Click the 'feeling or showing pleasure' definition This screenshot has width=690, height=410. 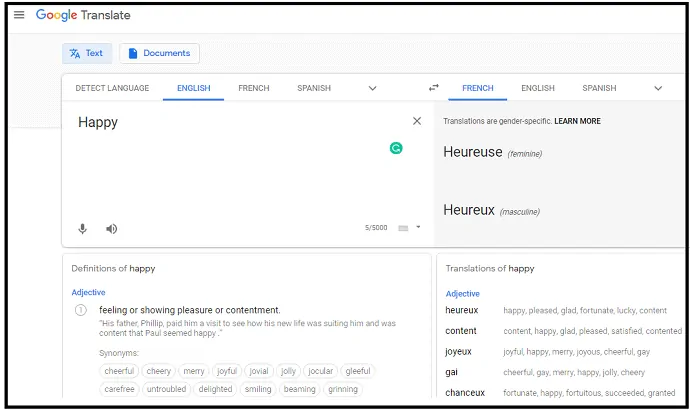[x=190, y=310]
